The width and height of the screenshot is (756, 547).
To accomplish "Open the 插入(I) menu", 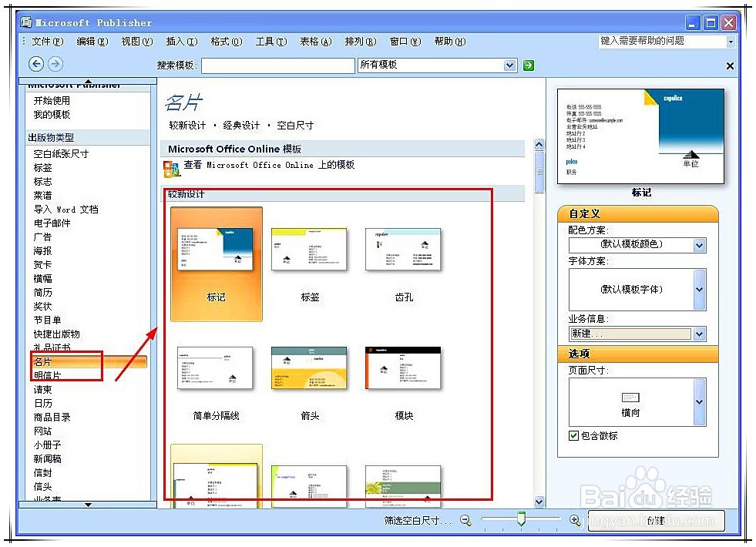I will pos(182,42).
